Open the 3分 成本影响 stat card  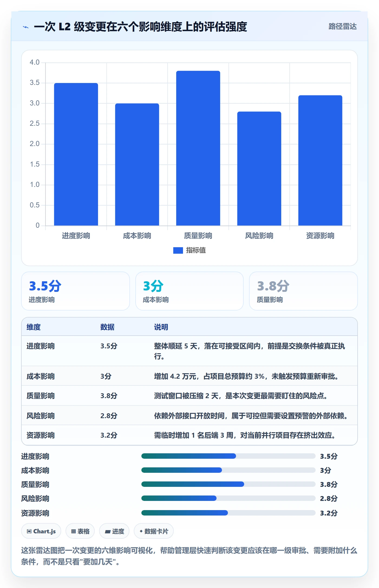[190, 291]
